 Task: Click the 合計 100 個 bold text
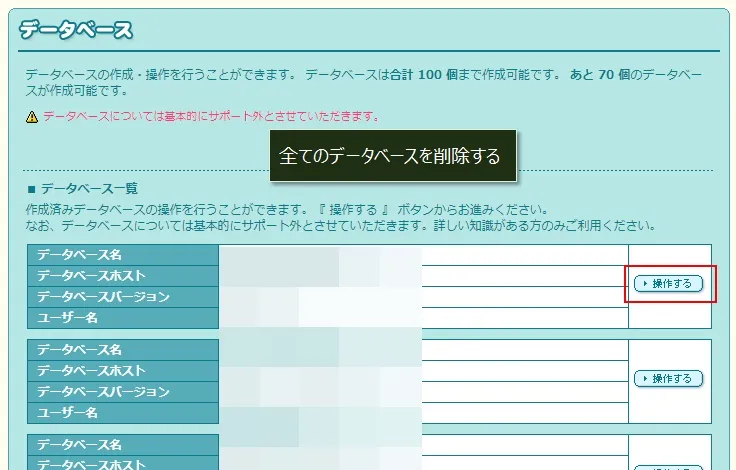(424, 75)
